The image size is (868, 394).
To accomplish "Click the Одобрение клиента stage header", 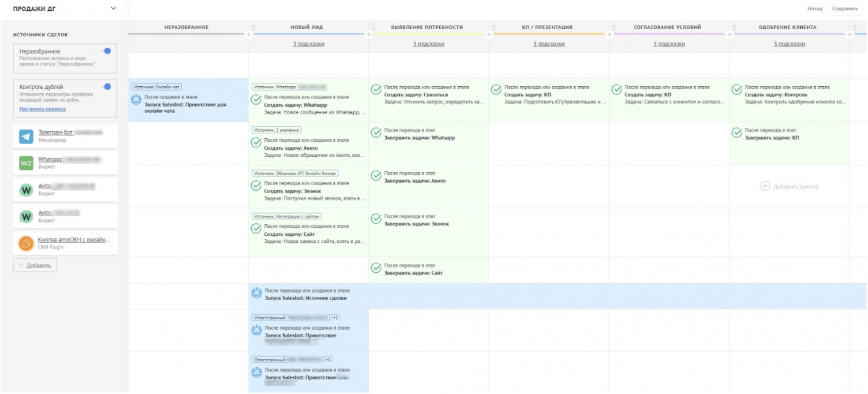I will tap(787, 27).
